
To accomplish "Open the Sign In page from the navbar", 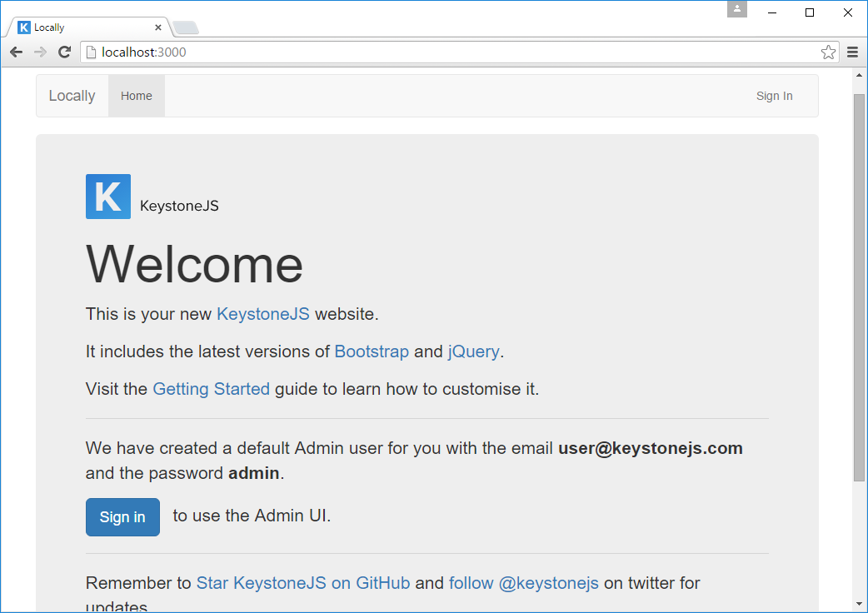I will tap(774, 95).
